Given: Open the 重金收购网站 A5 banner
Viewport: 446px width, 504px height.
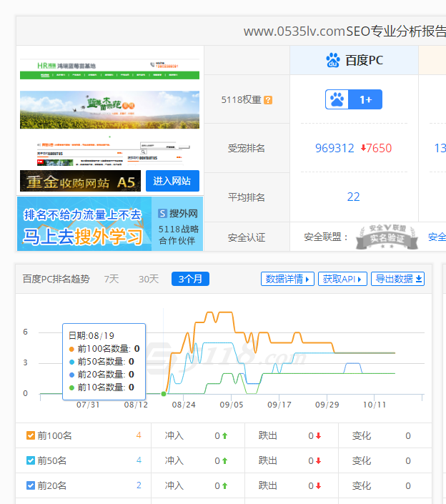Looking at the screenshot, I should (x=80, y=181).
